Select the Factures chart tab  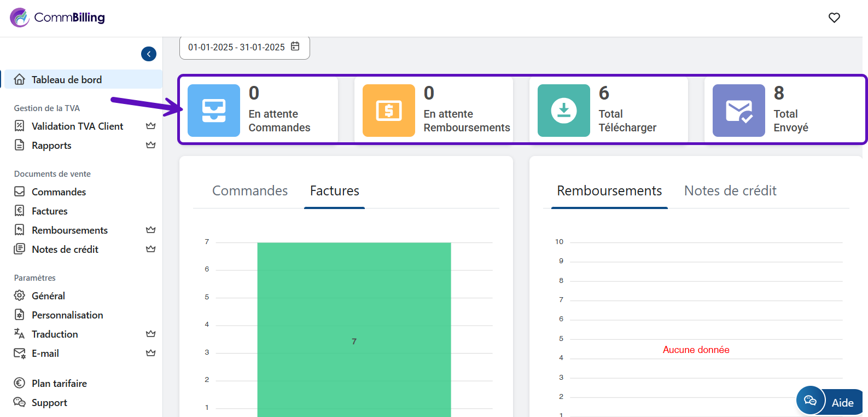[334, 191]
